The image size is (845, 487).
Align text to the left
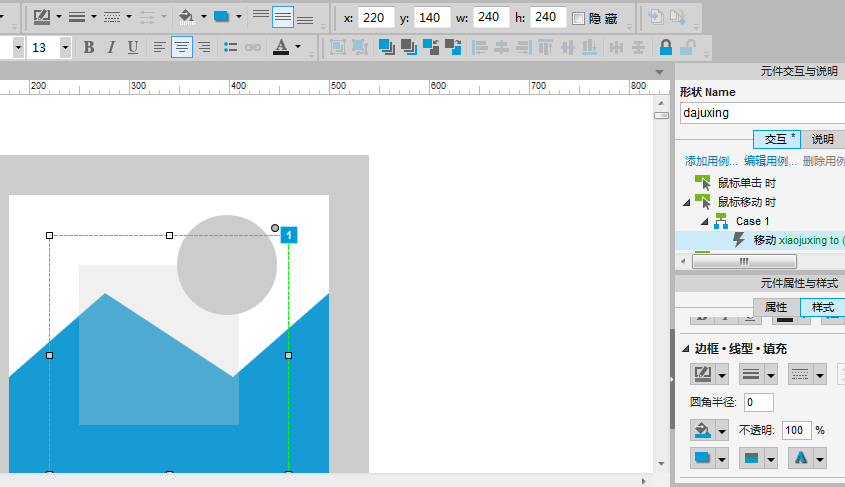coord(160,47)
